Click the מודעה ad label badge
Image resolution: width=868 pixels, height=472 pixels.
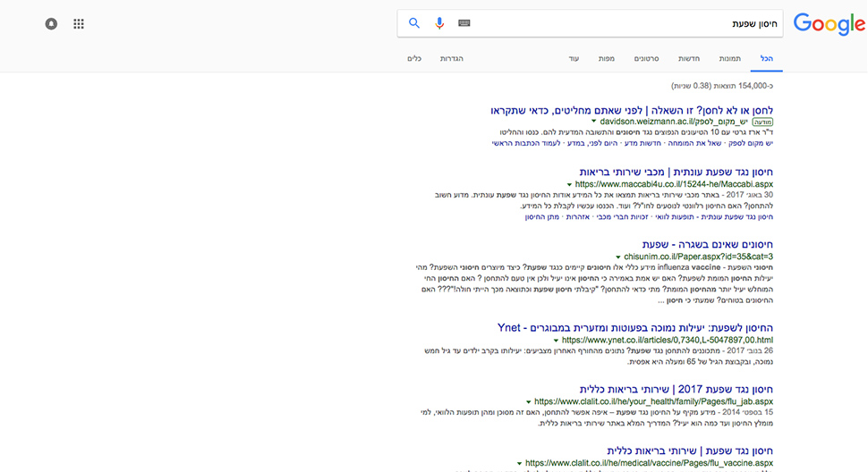(x=762, y=122)
